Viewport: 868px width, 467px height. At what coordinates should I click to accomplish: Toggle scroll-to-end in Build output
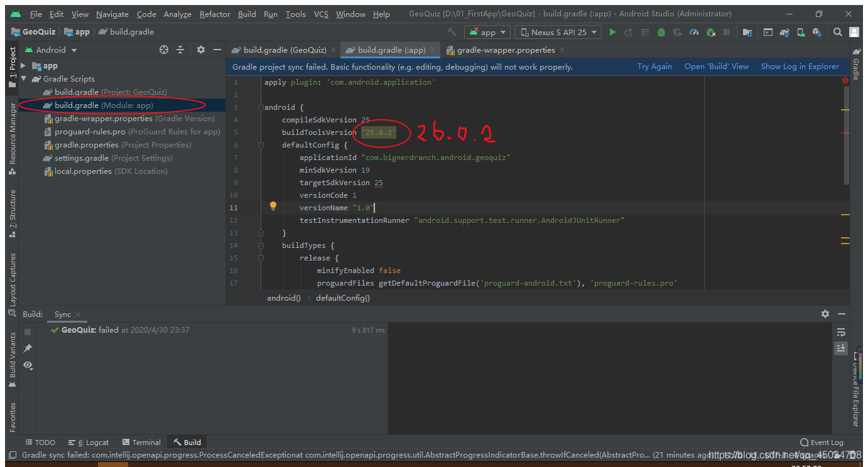coord(841,348)
